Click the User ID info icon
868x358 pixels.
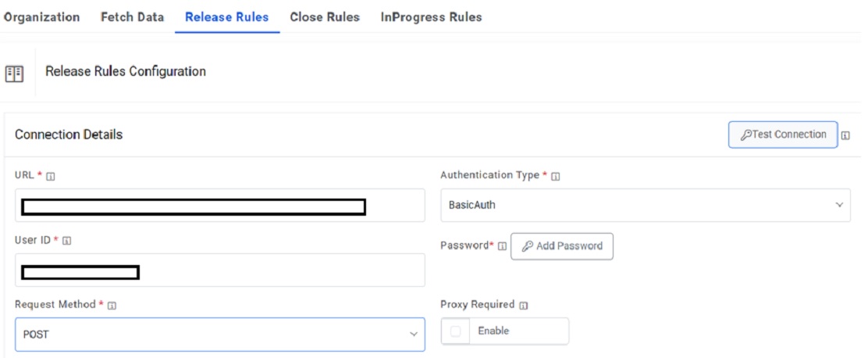(x=66, y=241)
